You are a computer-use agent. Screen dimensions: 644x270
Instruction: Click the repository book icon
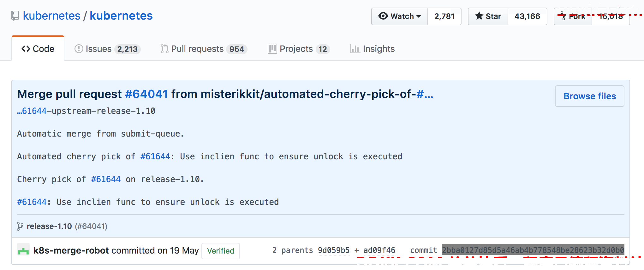coord(15,16)
